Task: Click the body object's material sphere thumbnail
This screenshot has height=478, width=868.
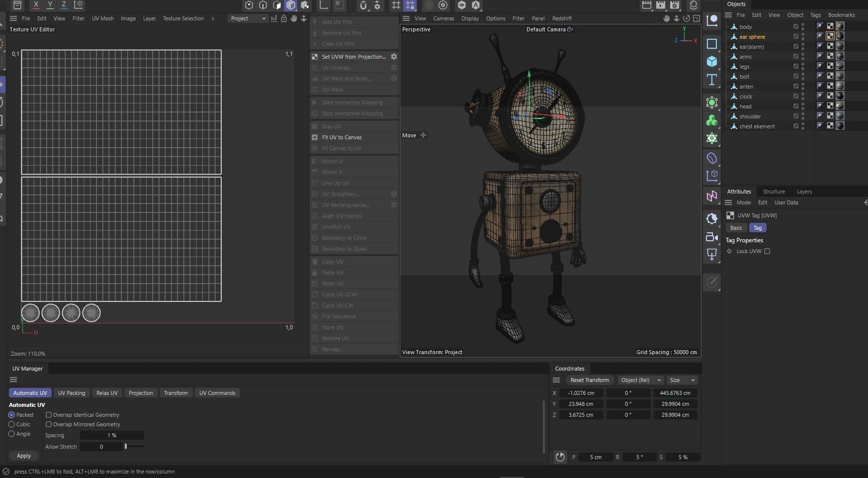Action: (x=840, y=26)
